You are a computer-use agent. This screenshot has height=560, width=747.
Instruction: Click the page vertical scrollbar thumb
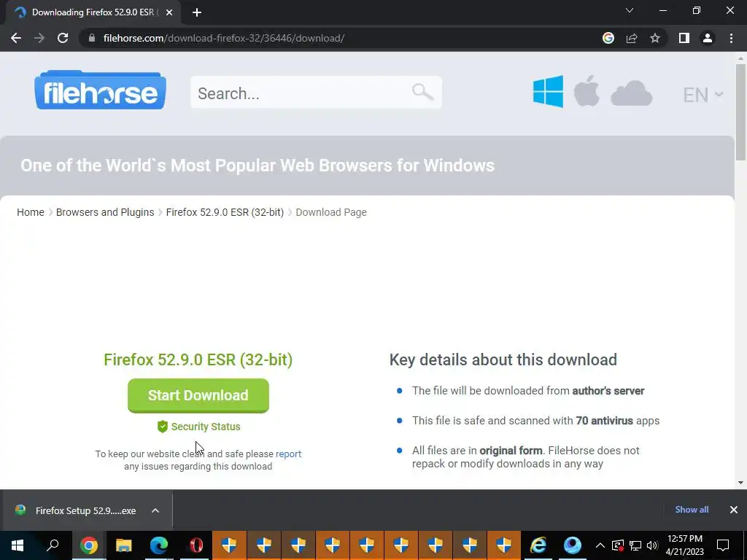coord(740,112)
